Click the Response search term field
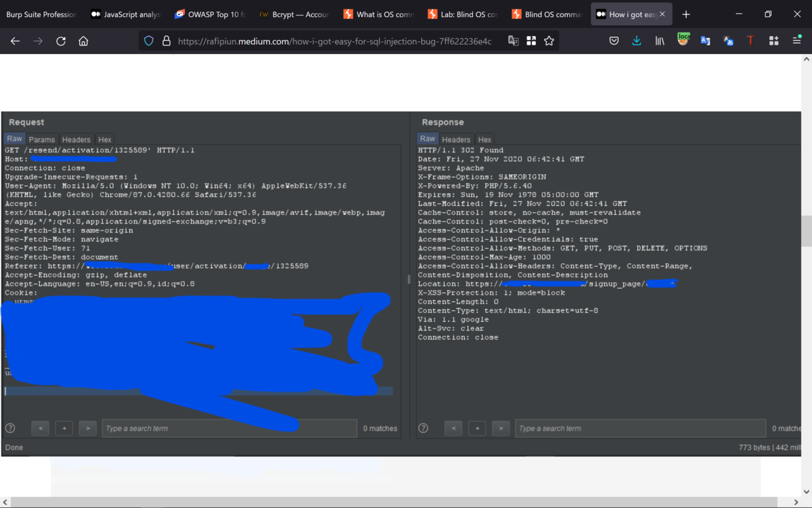 (x=640, y=428)
